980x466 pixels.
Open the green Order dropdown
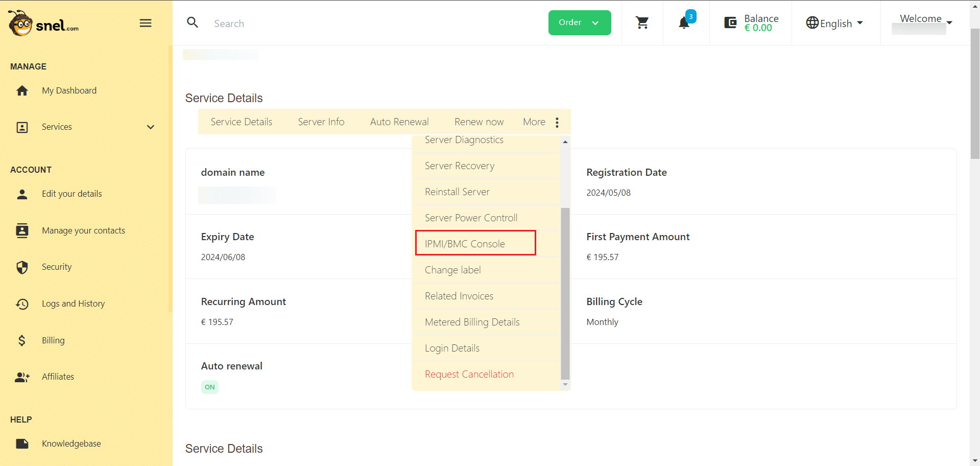579,23
